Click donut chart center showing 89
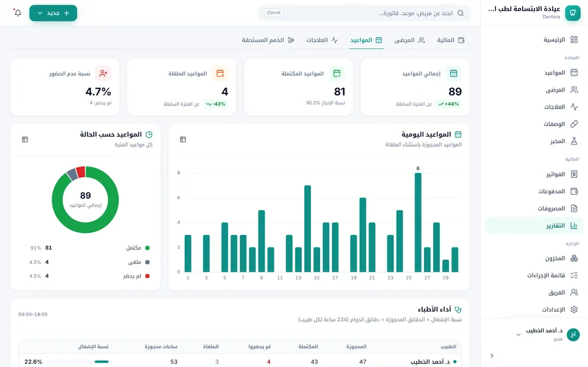 tap(85, 199)
